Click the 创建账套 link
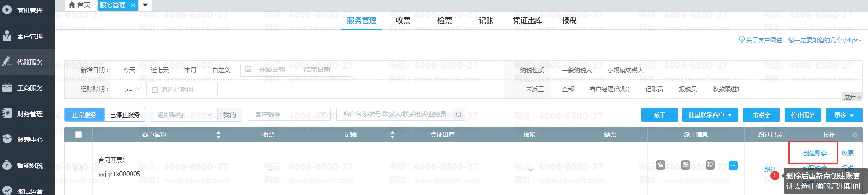Screen dimensions: 868x195 pos(814,153)
